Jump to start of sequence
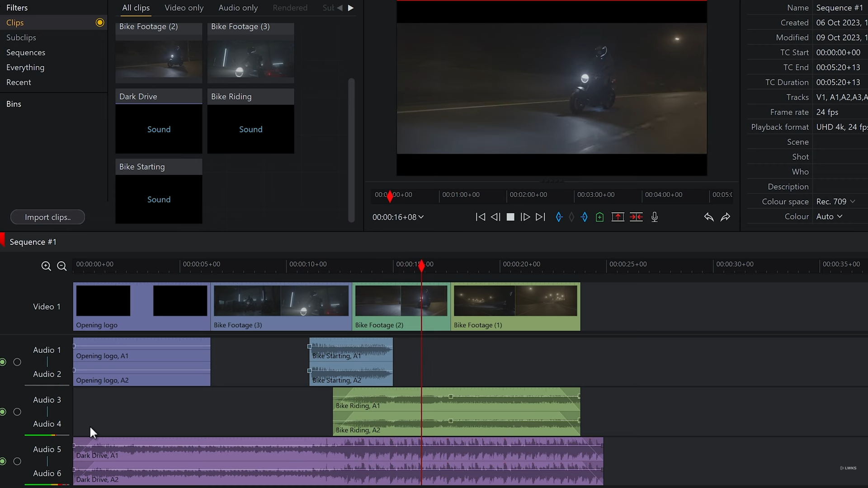868x488 pixels. [480, 217]
